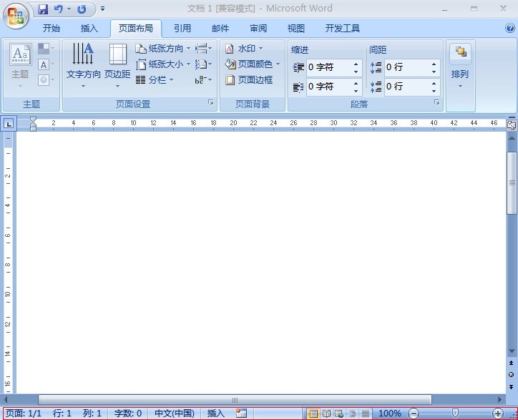
Task: Open the 分栏 columns menu
Action: [x=155, y=79]
